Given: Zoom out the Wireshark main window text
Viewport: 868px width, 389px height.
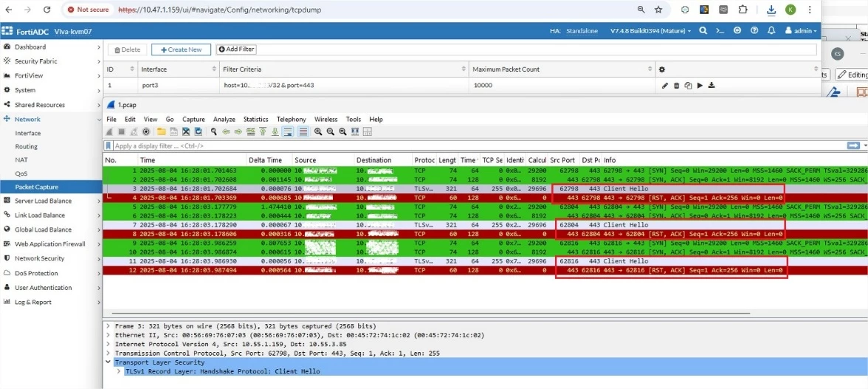Looking at the screenshot, I should pyautogui.click(x=331, y=131).
